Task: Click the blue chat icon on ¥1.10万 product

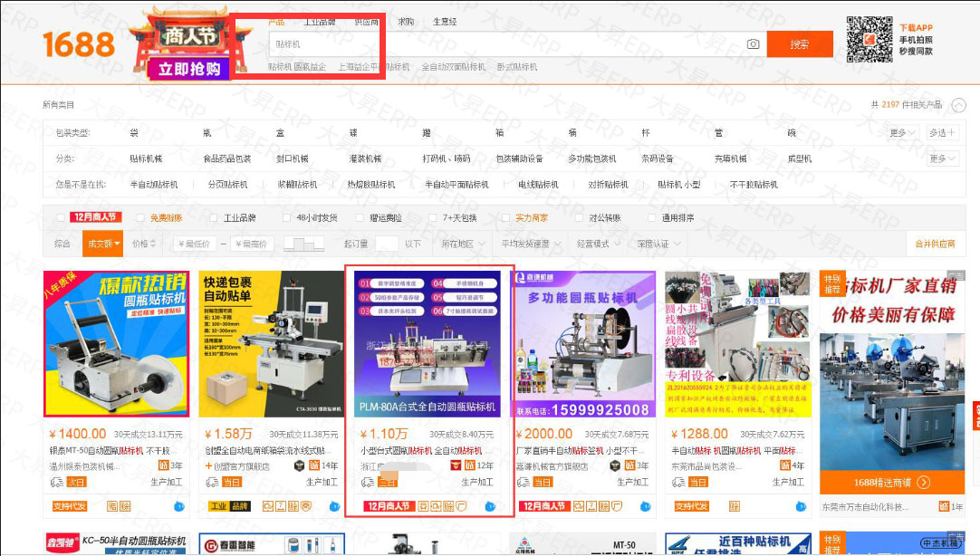Action: pyautogui.click(x=490, y=506)
